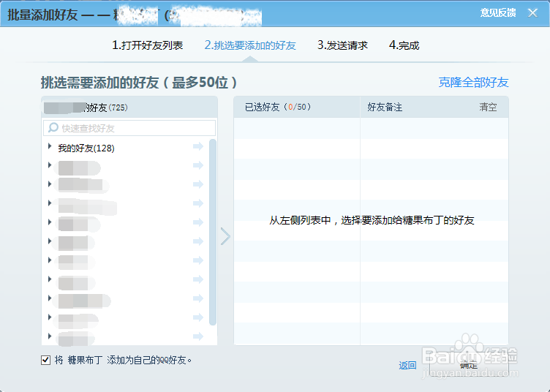Click the 好友备注 column header
Image resolution: width=550 pixels, height=392 pixels.
385,107
